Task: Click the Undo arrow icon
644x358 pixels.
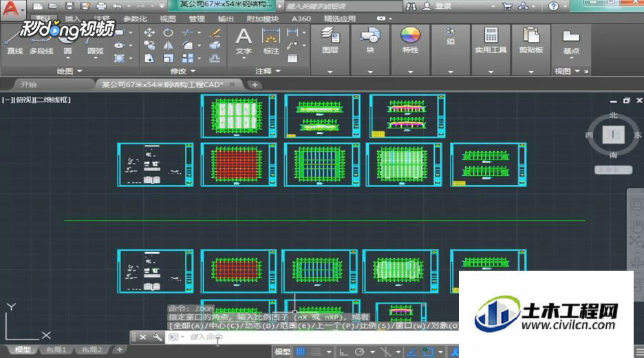Action: 117,6
